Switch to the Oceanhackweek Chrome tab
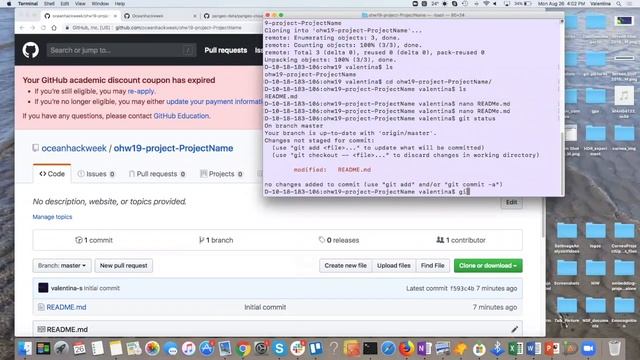Viewport: 640px width, 360px height. pos(160,16)
